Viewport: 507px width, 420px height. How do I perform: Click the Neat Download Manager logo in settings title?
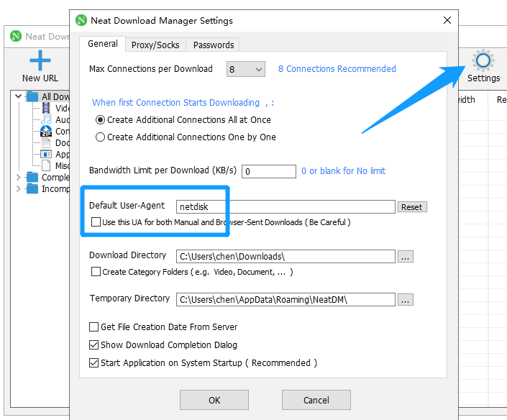click(81, 20)
